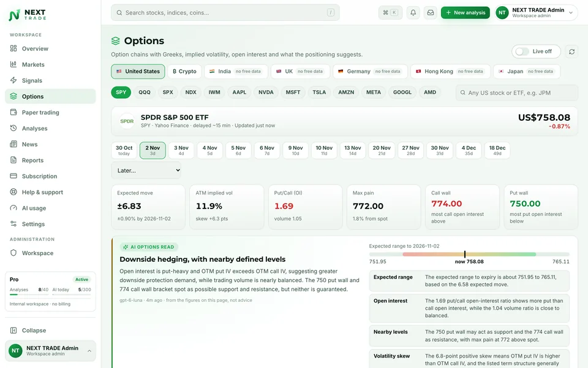Image resolution: width=588 pixels, height=368 pixels.
Task: Open the Paper trading page
Action: (x=50, y=112)
